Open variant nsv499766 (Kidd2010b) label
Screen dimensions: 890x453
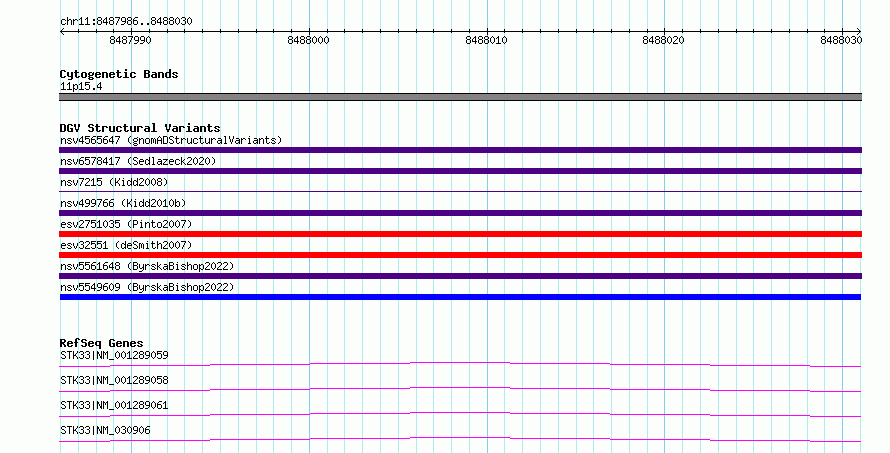[123, 203]
